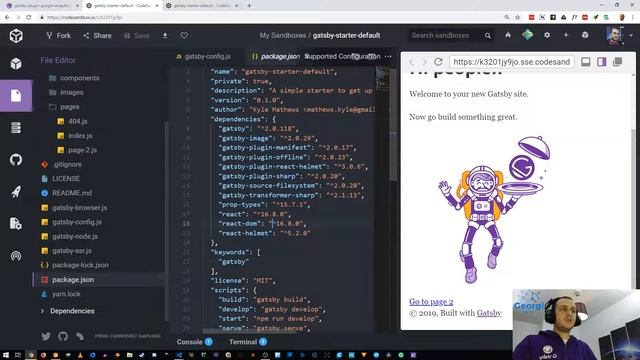This screenshot has height=360, width=640.
Task: Open the Deployment rocket sidebar icon
Action: [x=16, y=192]
